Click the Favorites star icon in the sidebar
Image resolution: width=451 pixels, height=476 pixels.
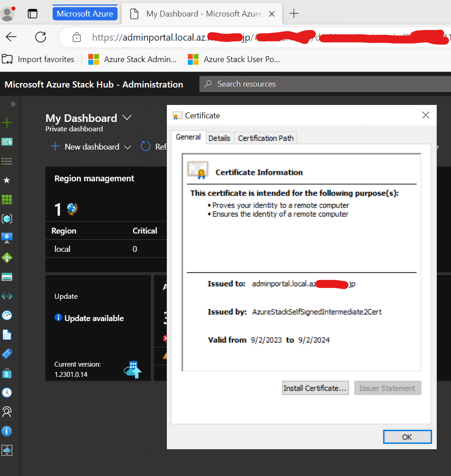click(x=7, y=180)
